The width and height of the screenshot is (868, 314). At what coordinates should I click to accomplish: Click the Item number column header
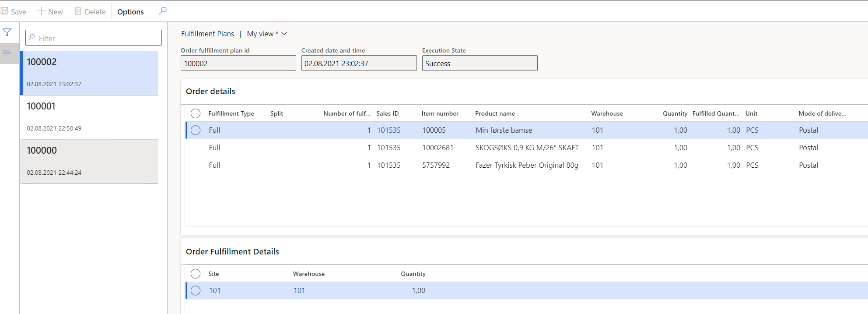tap(440, 113)
